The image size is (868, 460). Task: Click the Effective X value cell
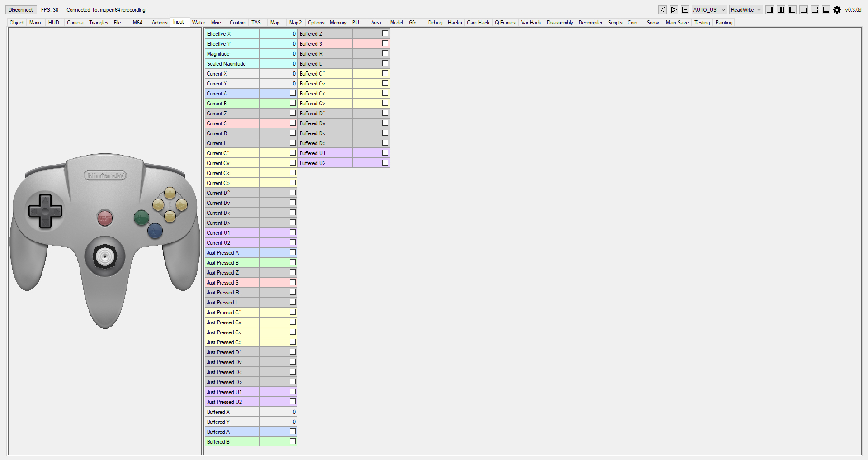point(278,33)
